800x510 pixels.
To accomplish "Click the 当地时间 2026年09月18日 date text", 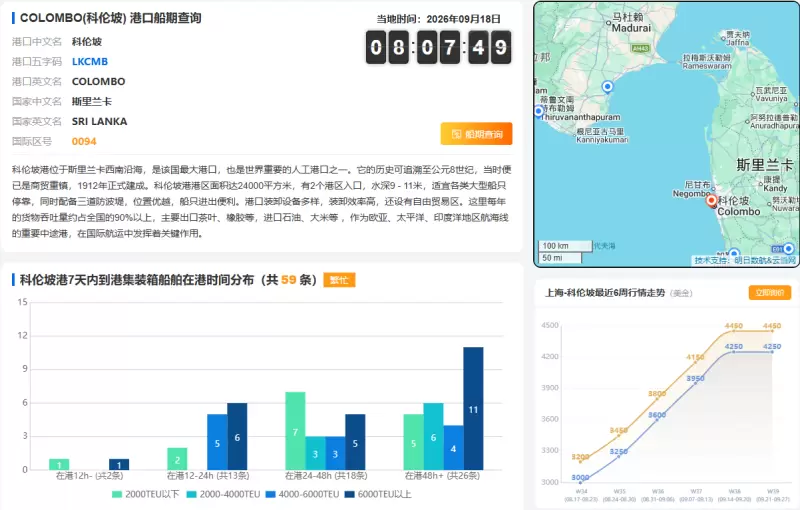I will pos(438,19).
